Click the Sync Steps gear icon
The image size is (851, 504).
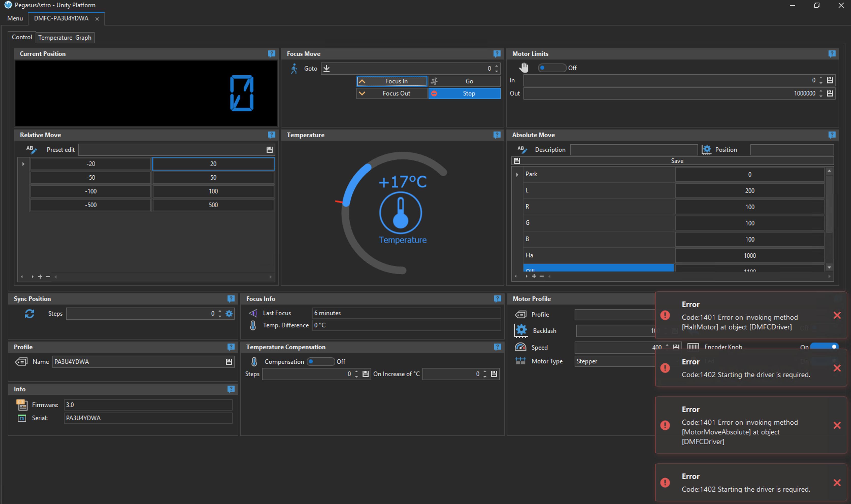click(229, 313)
